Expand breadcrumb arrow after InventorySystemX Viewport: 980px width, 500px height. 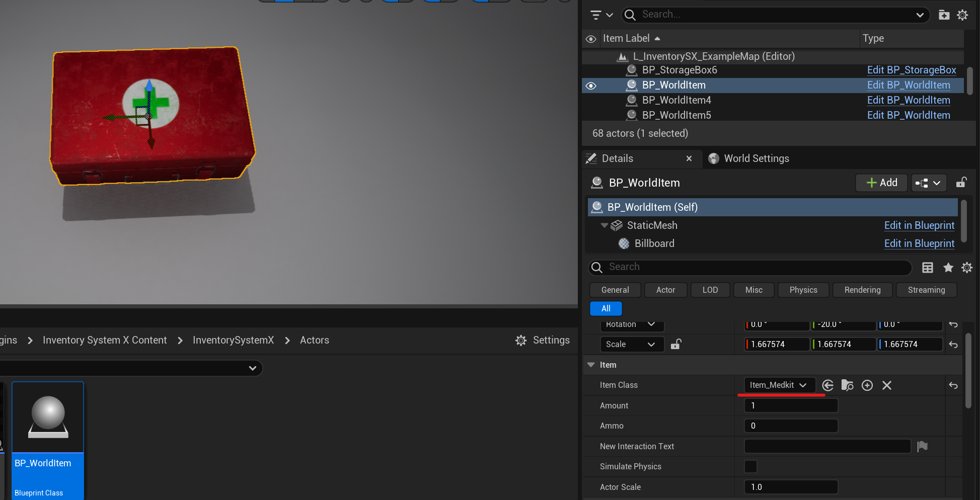pyautogui.click(x=287, y=341)
